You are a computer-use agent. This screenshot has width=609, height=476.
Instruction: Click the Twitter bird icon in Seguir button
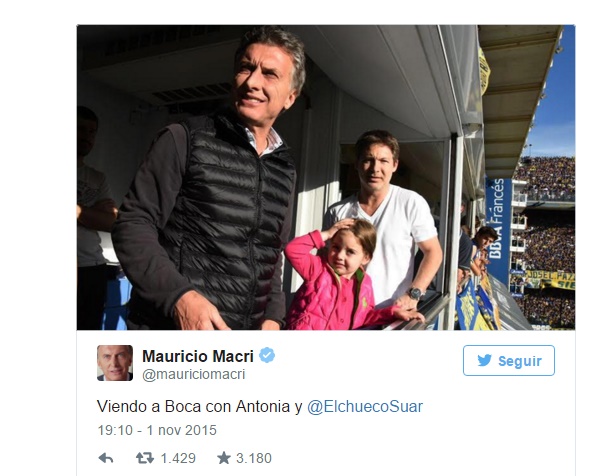484,360
